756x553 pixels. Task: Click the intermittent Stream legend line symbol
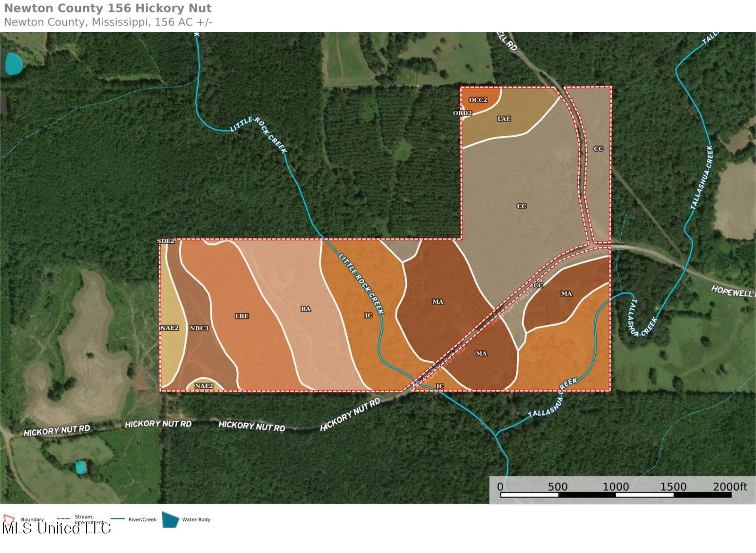pos(64,519)
